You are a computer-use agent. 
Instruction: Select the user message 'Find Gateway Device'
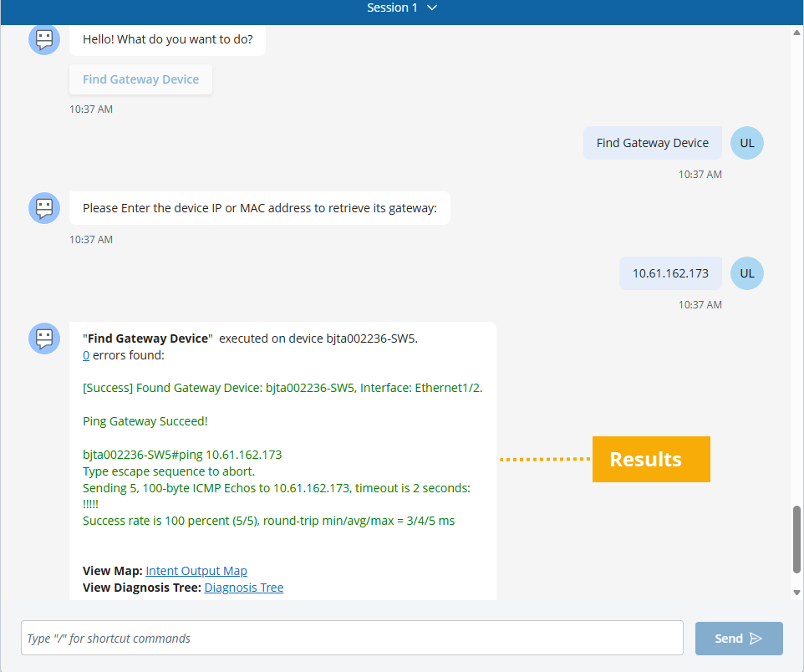click(x=652, y=143)
